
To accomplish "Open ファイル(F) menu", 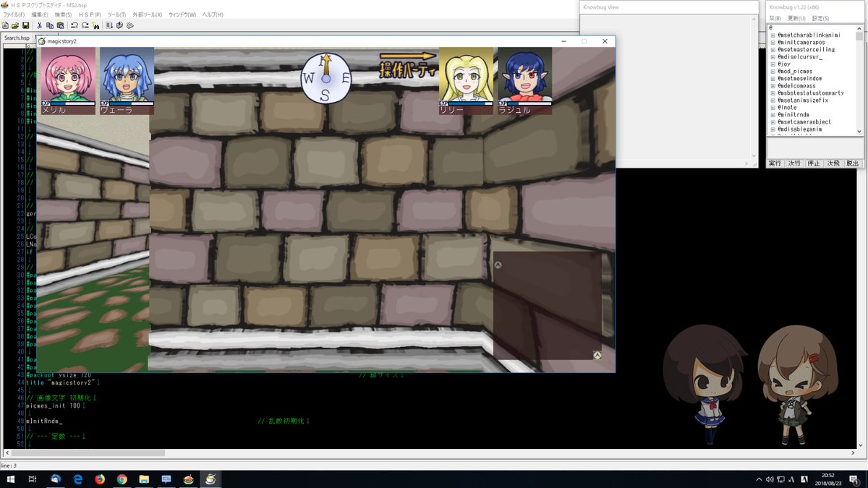I will 13,14.
